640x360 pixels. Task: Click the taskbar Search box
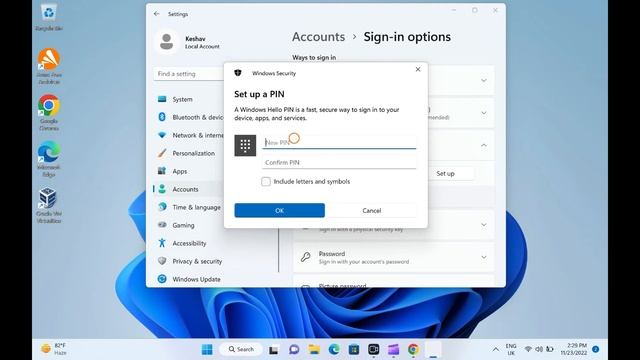click(x=241, y=349)
